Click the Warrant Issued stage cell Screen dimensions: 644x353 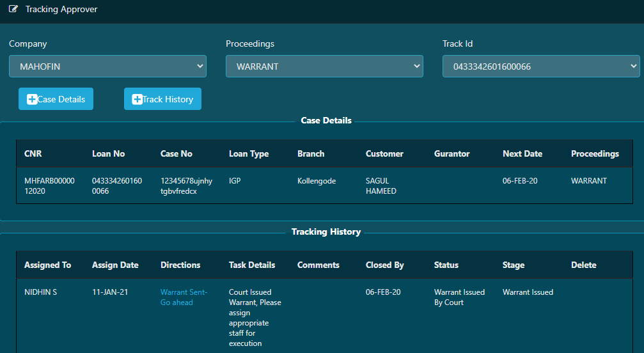pyautogui.click(x=528, y=292)
